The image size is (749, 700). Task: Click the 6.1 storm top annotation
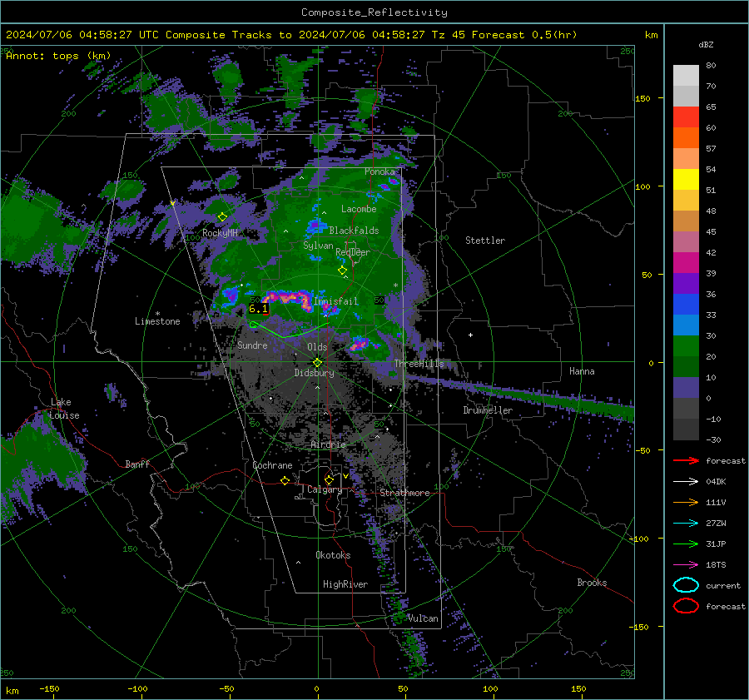click(259, 309)
